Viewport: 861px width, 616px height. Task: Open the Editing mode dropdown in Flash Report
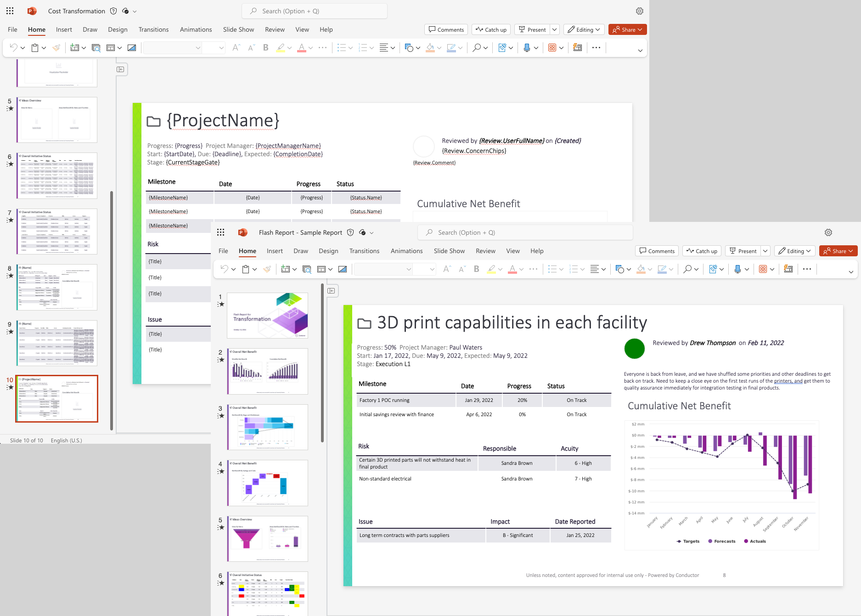(795, 251)
